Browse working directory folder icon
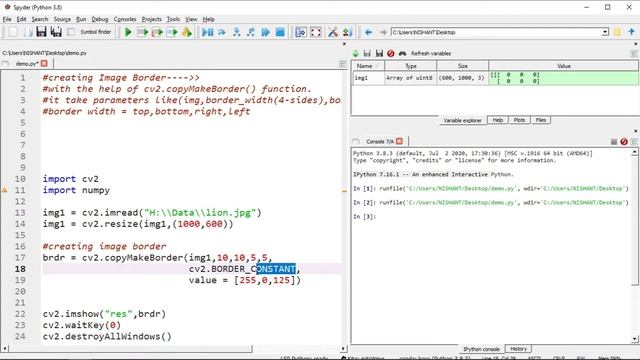Viewport: 640px width, 360px height. tap(617, 32)
